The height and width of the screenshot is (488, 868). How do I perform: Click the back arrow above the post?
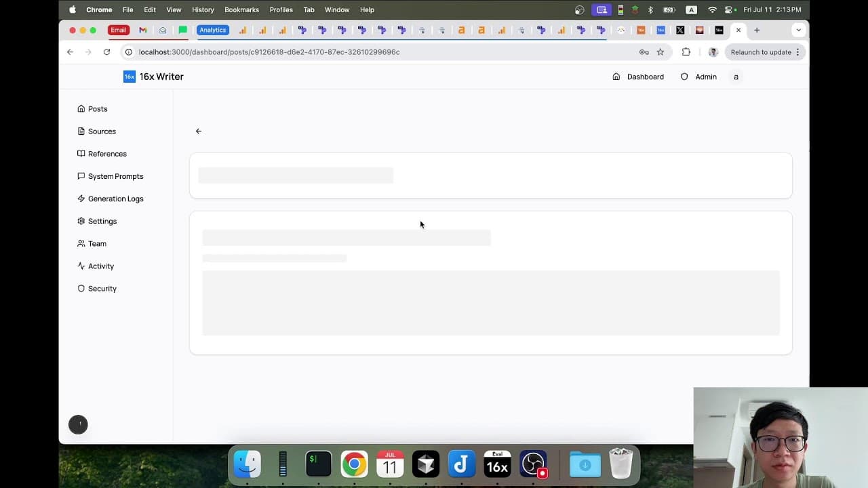[199, 131]
